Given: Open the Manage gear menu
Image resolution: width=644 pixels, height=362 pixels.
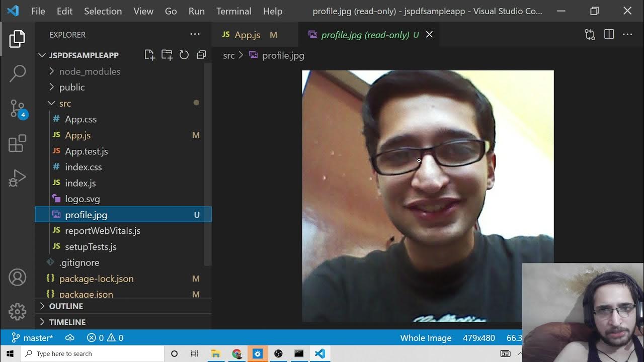Looking at the screenshot, I should coord(18,312).
